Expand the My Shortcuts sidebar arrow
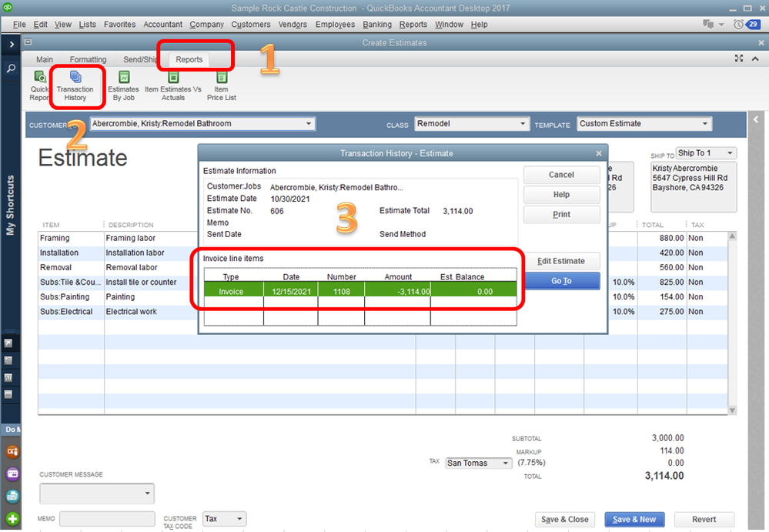This screenshot has width=769, height=532. [x=12, y=44]
